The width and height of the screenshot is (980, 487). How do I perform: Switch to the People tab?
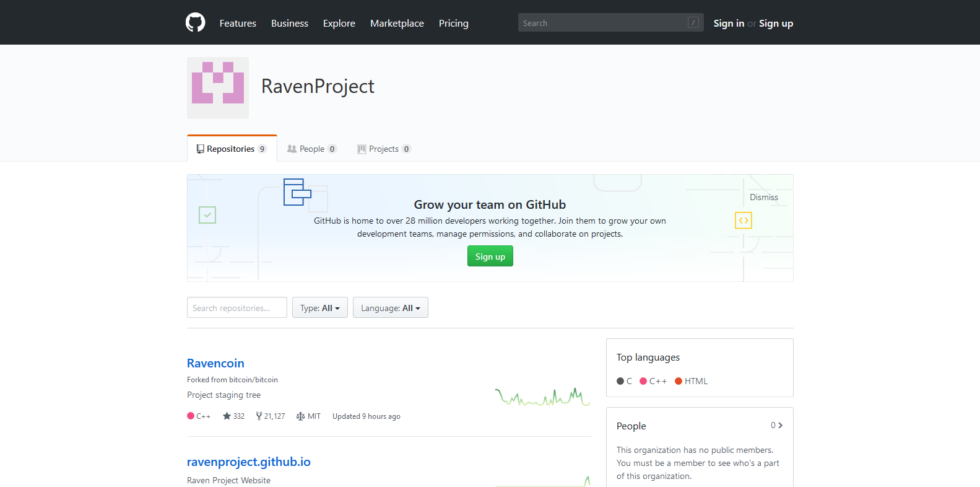pos(312,149)
